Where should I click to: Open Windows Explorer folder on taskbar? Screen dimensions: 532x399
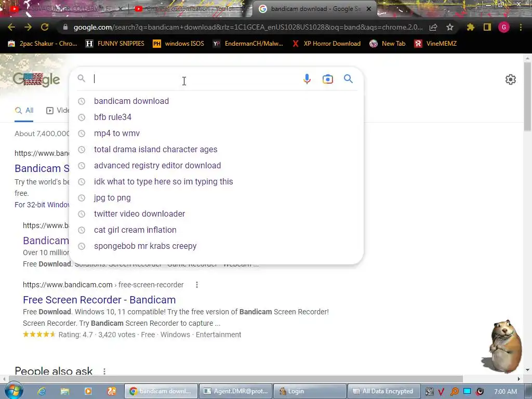pos(65,392)
